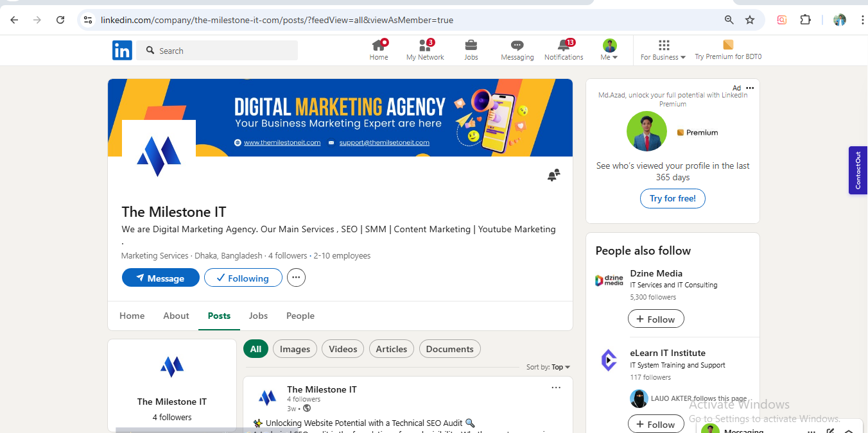Open the browser Extensions puzzle icon
Screen dimensions: 868x433
[806, 20]
